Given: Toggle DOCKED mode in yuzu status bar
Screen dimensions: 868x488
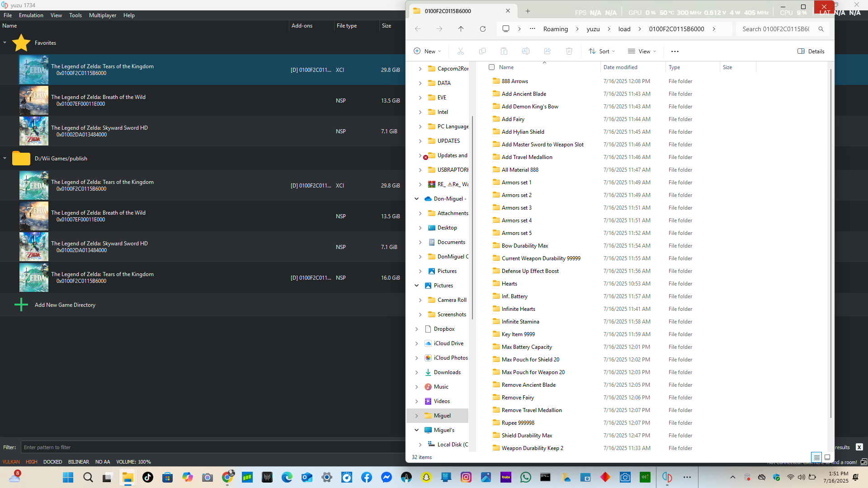Looking at the screenshot, I should tap(53, 462).
